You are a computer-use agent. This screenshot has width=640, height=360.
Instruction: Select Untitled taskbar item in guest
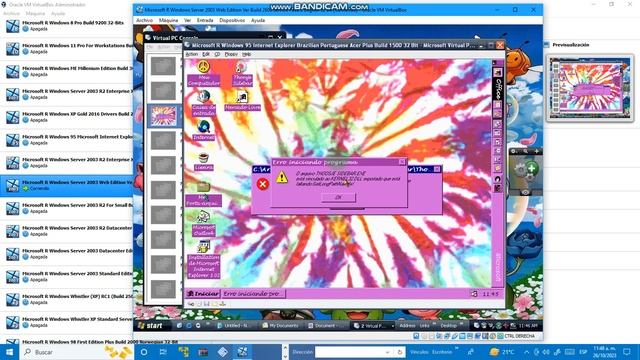pyautogui.click(x=234, y=326)
